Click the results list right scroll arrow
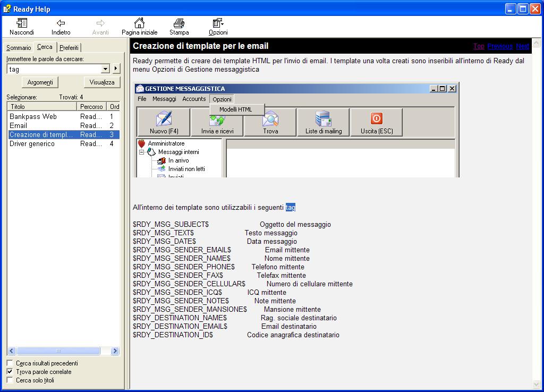The width and height of the screenshot is (544, 392). (x=115, y=351)
